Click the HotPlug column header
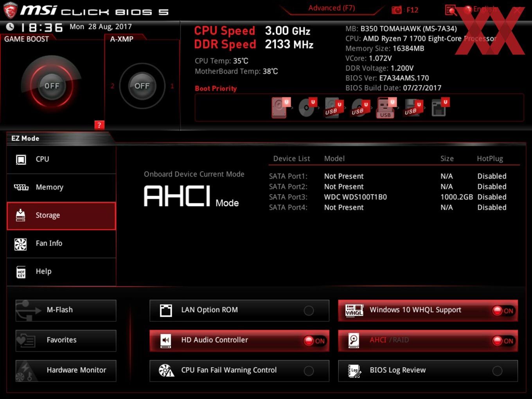 490,159
